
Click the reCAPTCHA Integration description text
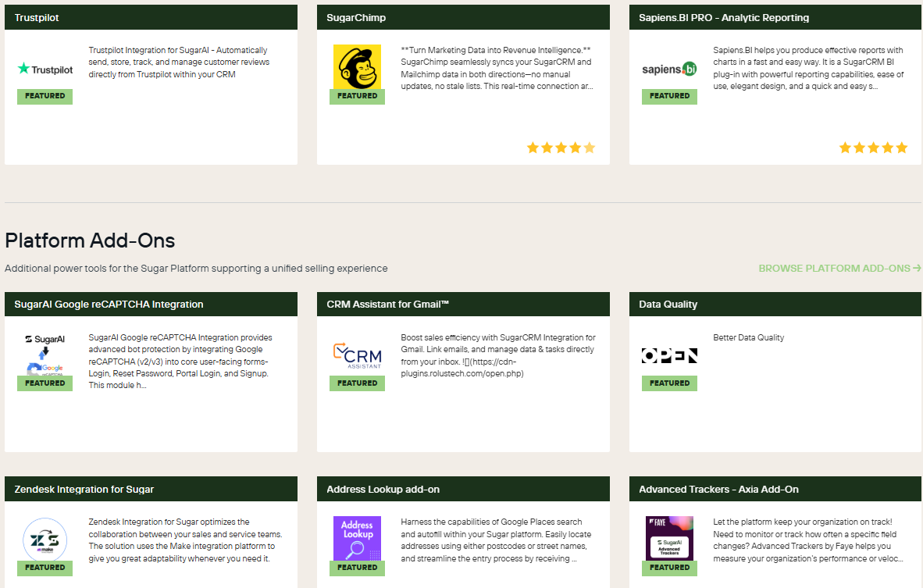coord(180,362)
